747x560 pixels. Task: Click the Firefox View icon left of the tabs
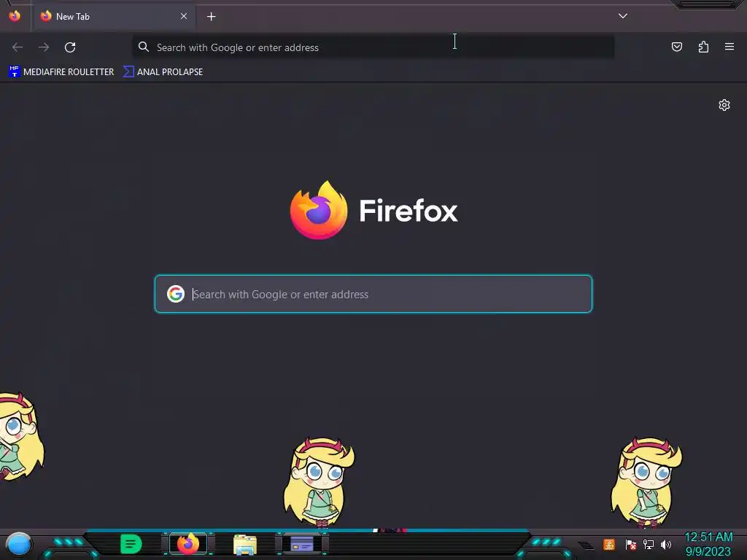coord(15,16)
